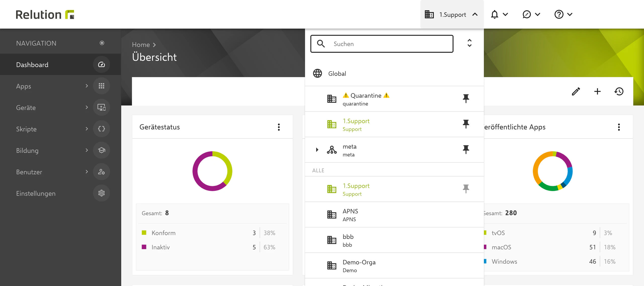
Task: Click the Übersicht page title
Action: [x=154, y=57]
